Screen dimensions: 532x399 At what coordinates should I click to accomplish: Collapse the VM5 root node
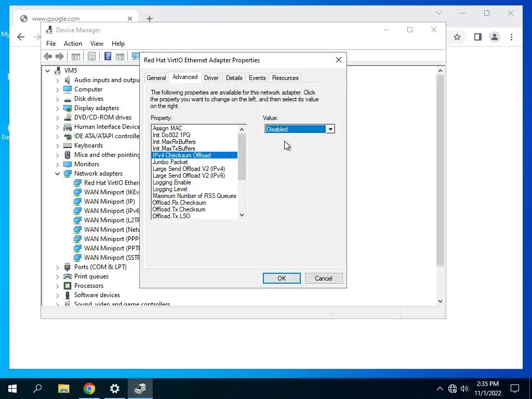coord(48,71)
